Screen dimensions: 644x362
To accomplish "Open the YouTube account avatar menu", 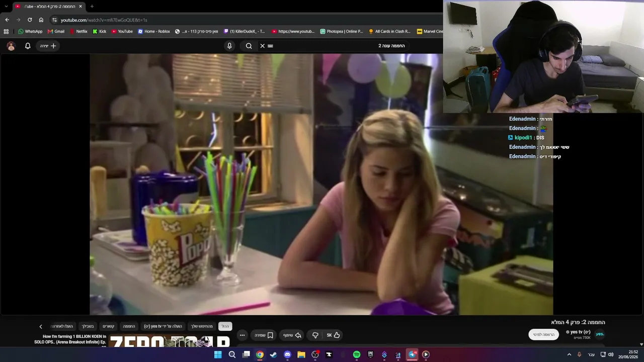I will [x=11, y=46].
